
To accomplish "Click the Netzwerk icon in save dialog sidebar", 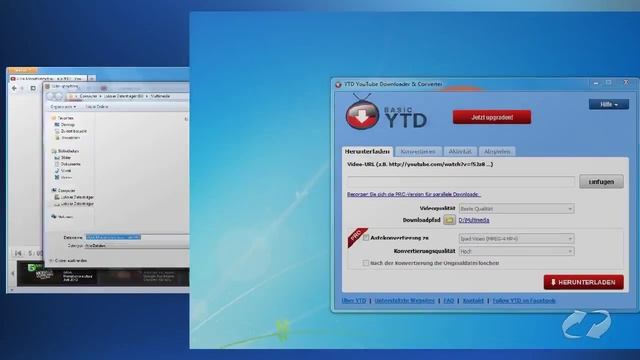I will 54,217.
